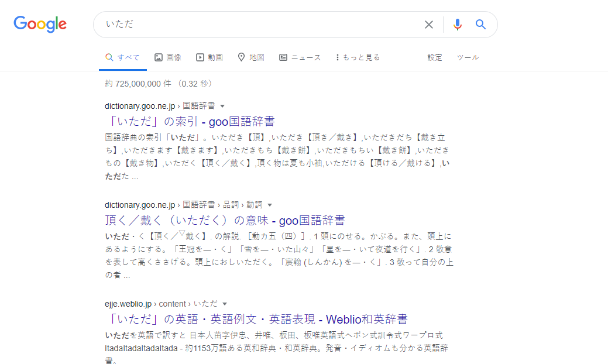This screenshot has height=364, width=608.
Task: Click the 国語辞典の索引 snippet text
Action: [277, 157]
